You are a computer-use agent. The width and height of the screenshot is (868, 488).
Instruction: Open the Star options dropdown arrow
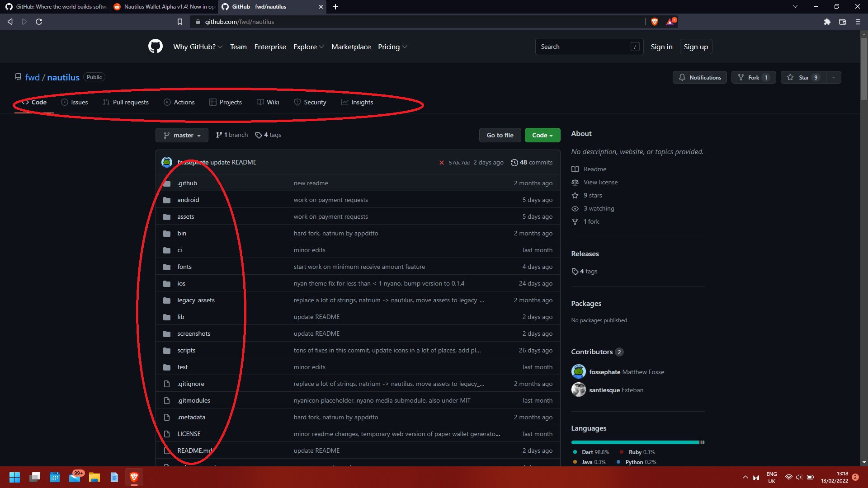834,77
